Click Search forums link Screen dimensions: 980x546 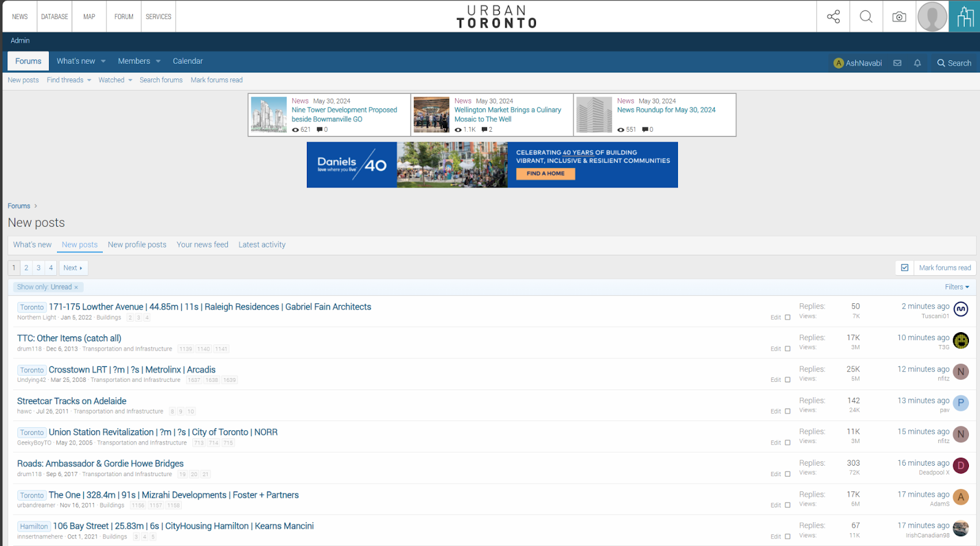click(161, 80)
